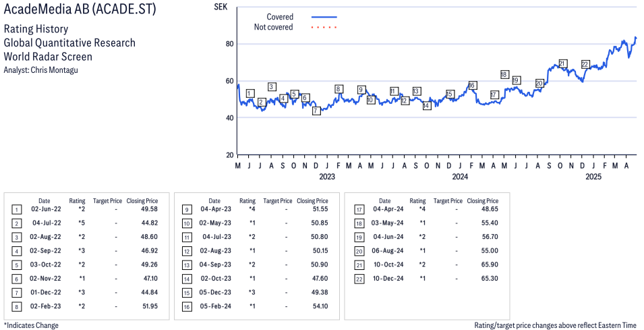Click closing price '50.15'
Viewport: 644px width, 330px height.
coord(319,250)
